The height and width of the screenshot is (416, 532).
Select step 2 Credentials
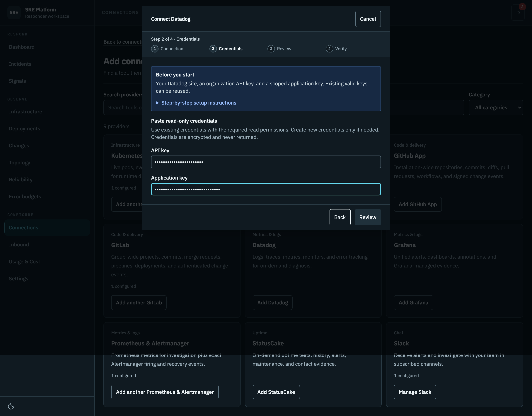click(226, 49)
